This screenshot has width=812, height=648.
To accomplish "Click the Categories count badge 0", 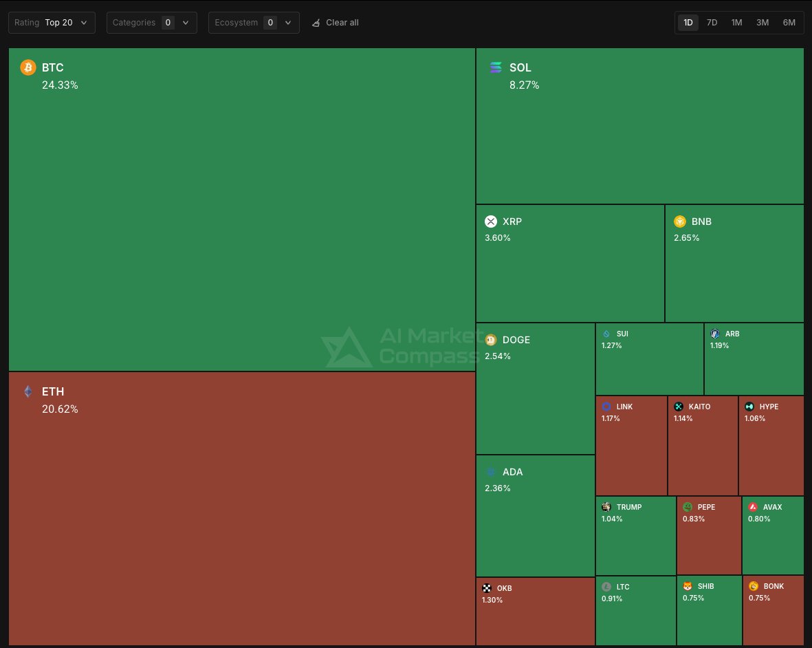I will point(168,23).
